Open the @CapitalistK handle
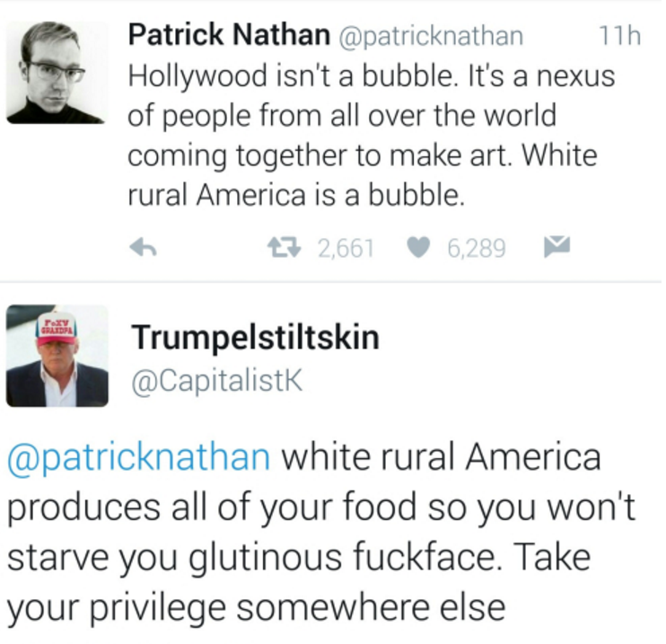This screenshot has width=666, height=644. (217, 381)
